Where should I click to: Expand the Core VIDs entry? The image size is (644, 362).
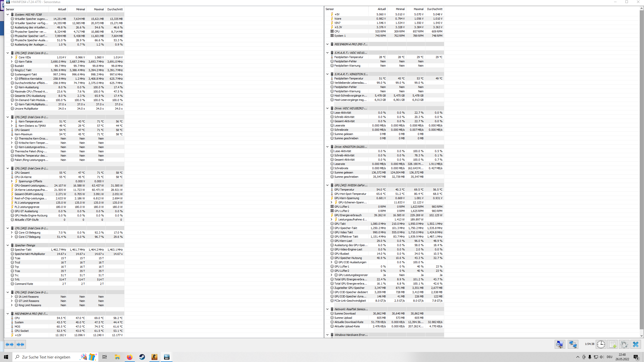click(12, 57)
